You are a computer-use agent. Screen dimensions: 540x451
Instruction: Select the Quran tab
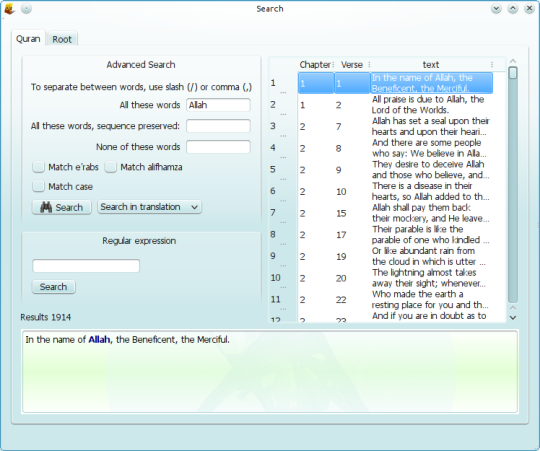(28, 39)
